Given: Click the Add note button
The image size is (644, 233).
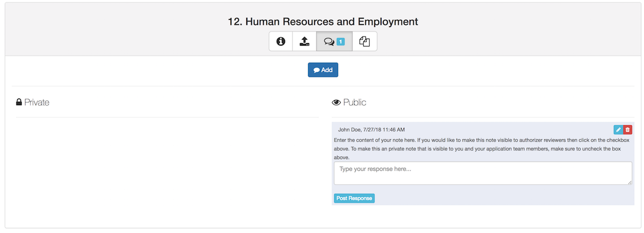Looking at the screenshot, I should click(323, 70).
